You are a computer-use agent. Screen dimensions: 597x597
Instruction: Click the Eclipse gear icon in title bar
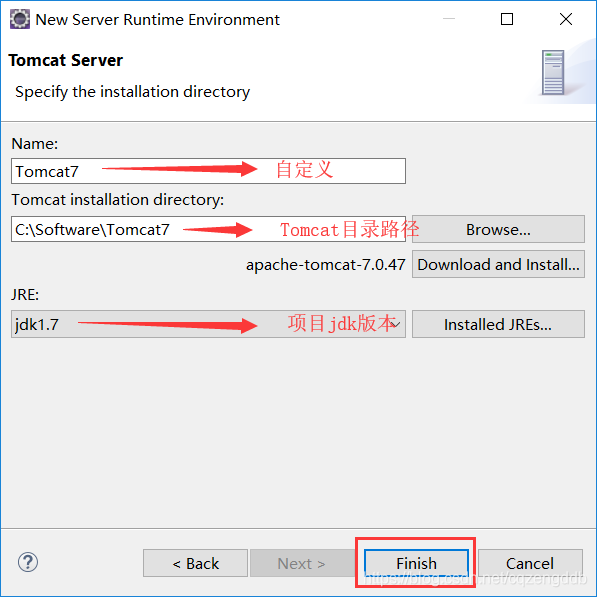click(20, 19)
